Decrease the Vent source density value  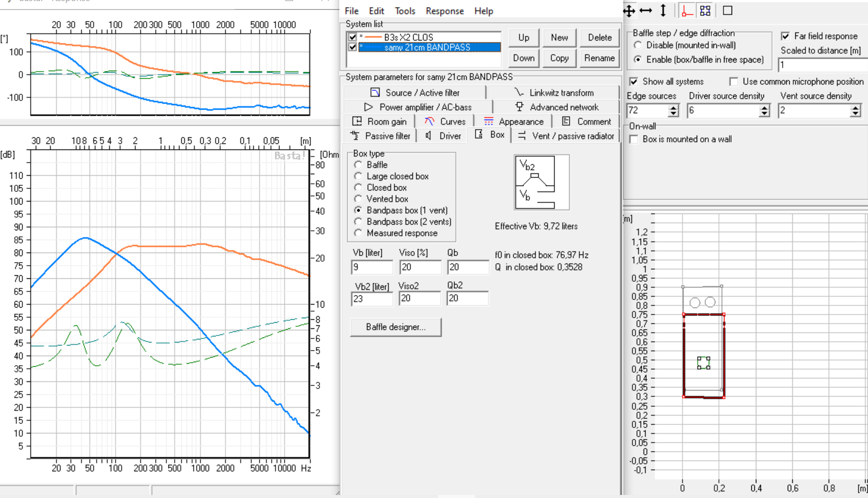pos(855,114)
